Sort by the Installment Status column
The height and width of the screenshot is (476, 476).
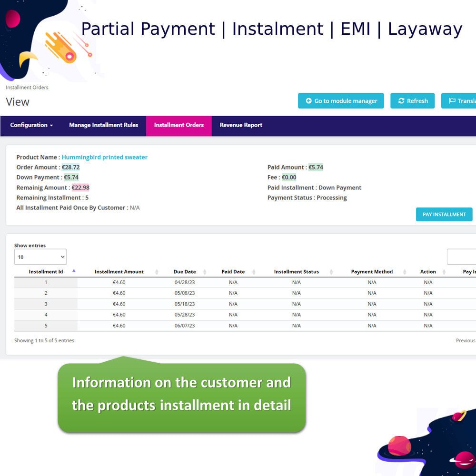297,272
